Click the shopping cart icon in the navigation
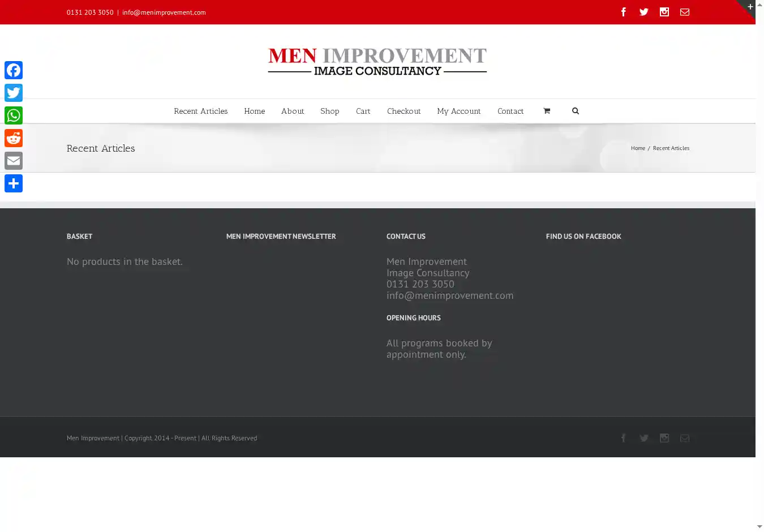The width and height of the screenshot is (764, 532). coord(547,111)
